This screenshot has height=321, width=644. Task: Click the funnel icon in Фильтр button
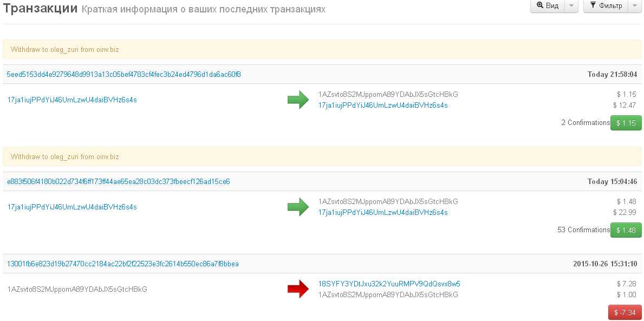tap(593, 5)
